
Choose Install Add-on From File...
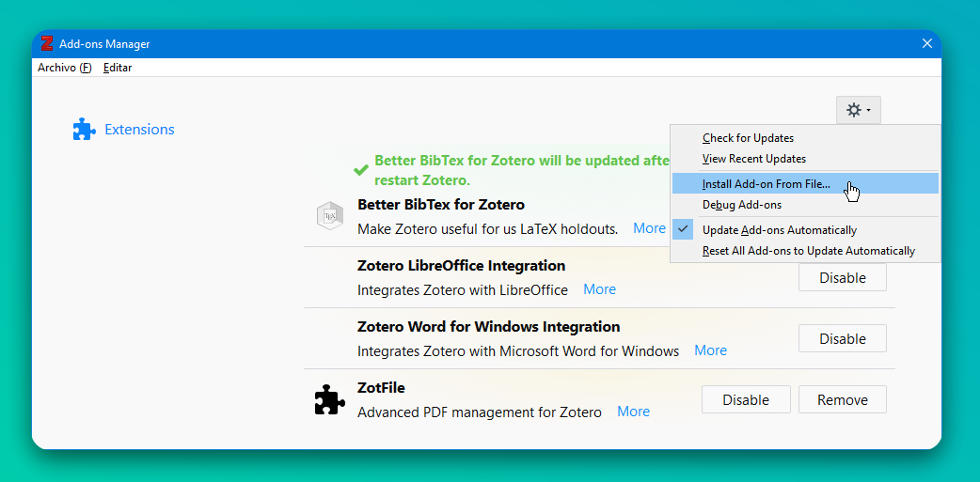[805, 184]
